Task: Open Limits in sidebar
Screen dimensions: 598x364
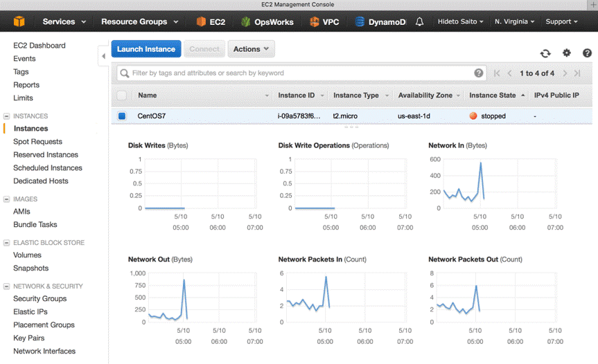Action: [x=24, y=98]
